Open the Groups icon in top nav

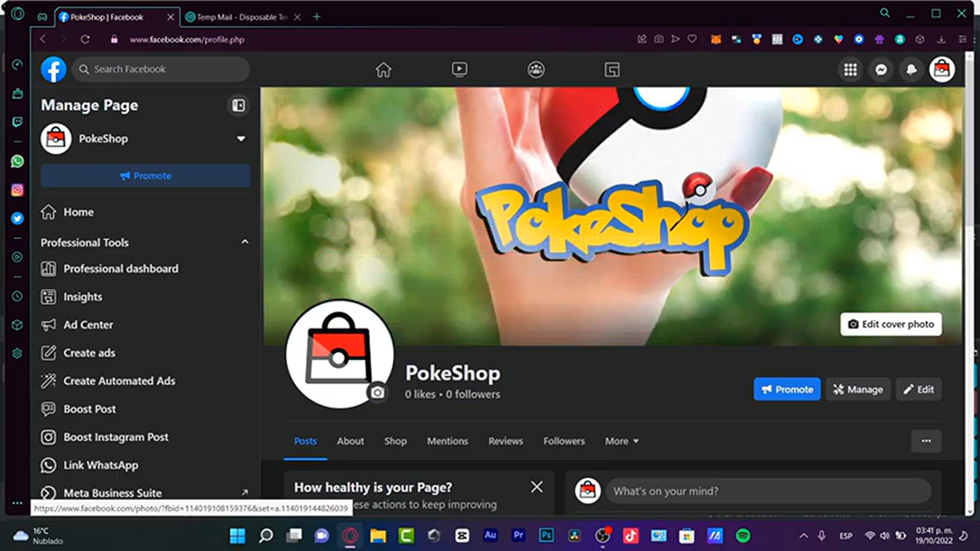[x=536, y=69]
